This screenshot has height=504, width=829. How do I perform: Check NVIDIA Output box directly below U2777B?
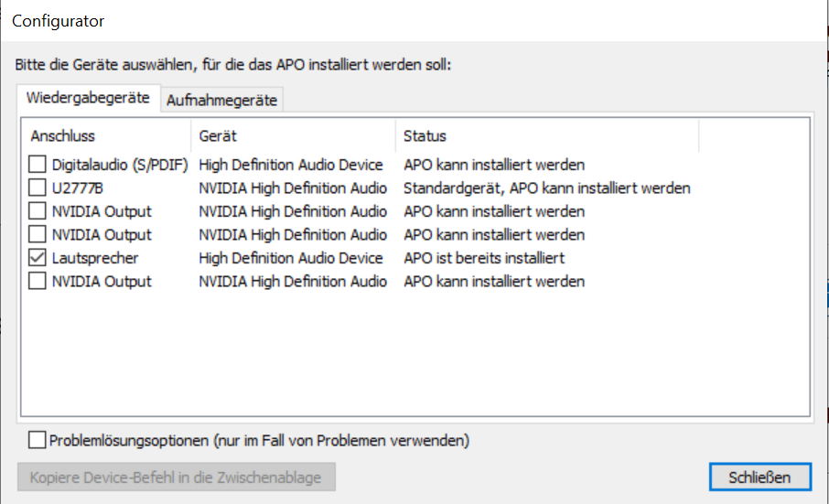37,210
